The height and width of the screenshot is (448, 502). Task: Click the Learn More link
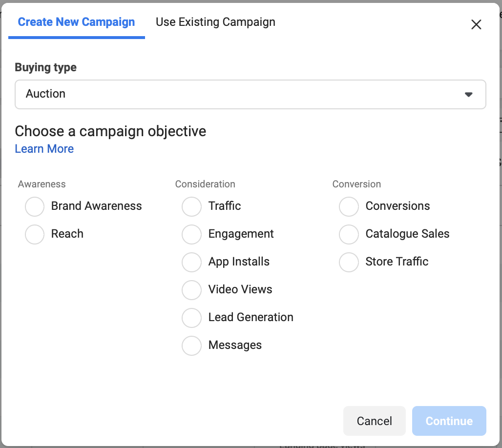point(44,149)
